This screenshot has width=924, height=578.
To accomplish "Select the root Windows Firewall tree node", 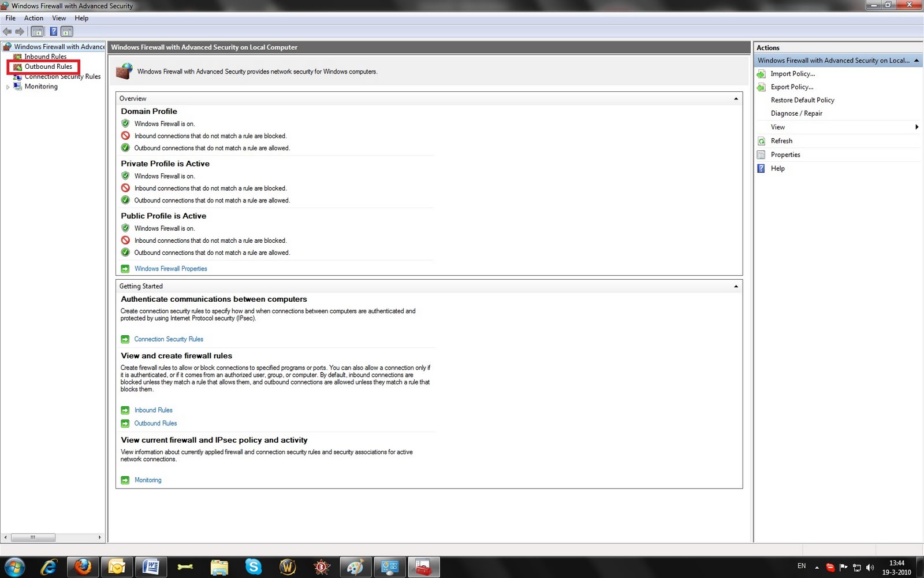I will (x=59, y=47).
